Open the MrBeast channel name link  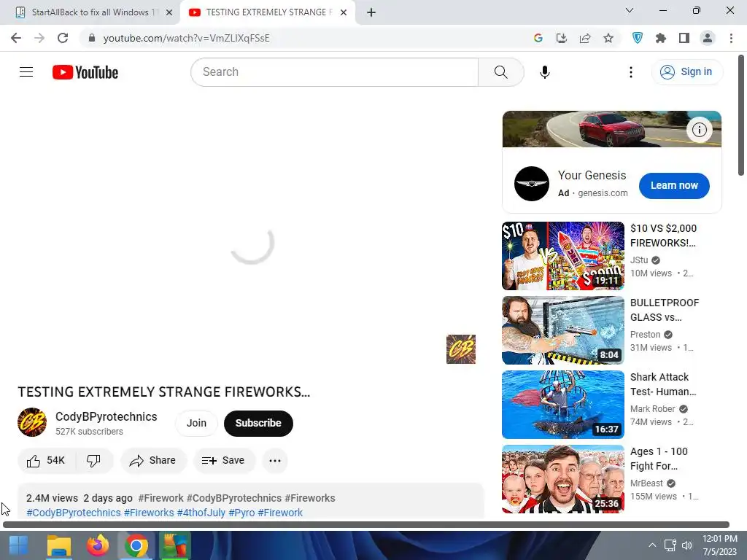click(x=646, y=483)
